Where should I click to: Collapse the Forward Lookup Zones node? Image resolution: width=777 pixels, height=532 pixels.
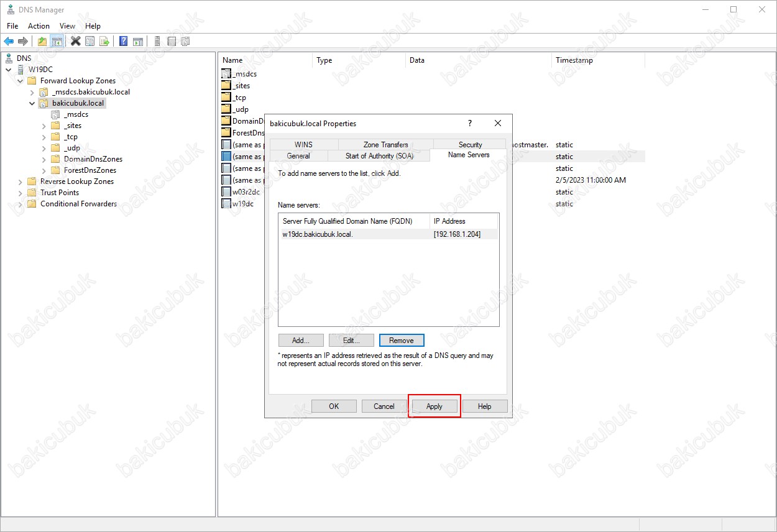21,81
